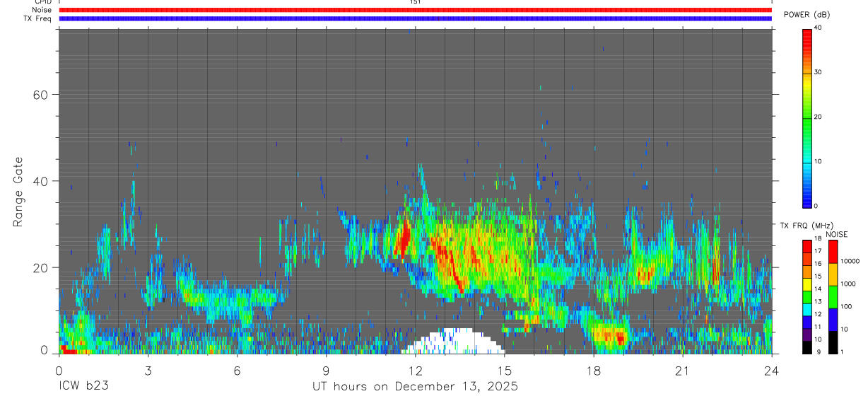
Task: Click the red Noise indicator bar
Action: 415,10
